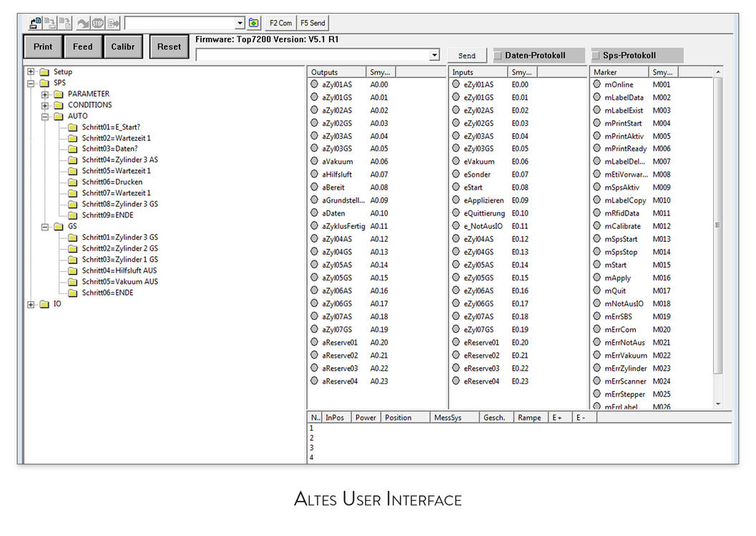Click the third toolbar icon with document transfer arrow
756x536 pixels.
tap(64, 23)
